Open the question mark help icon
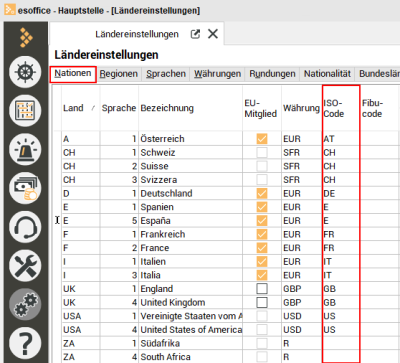 (x=25, y=343)
